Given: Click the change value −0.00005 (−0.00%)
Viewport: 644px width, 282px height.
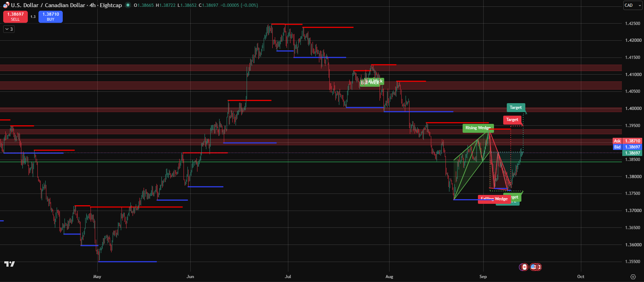Looking at the screenshot, I should [x=239, y=5].
